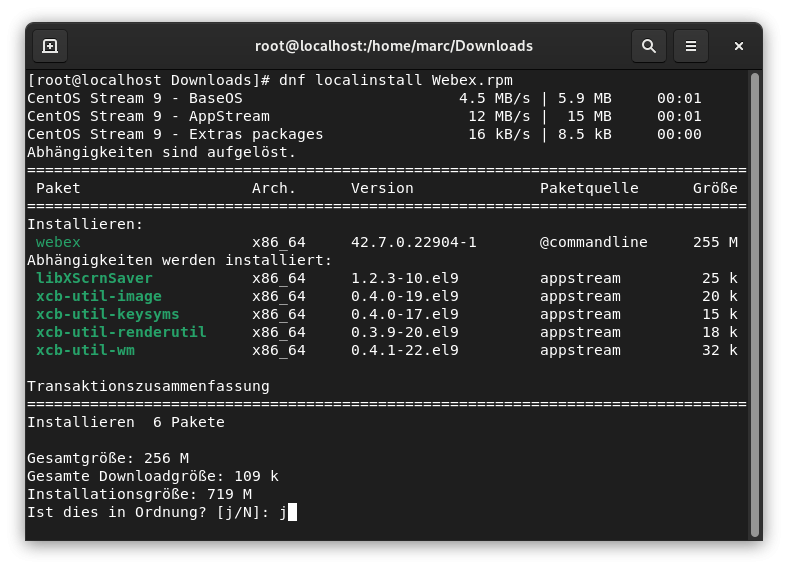Click version '0.4.0-17.el9'
The width and height of the screenshot is (788, 569).
pos(405,315)
